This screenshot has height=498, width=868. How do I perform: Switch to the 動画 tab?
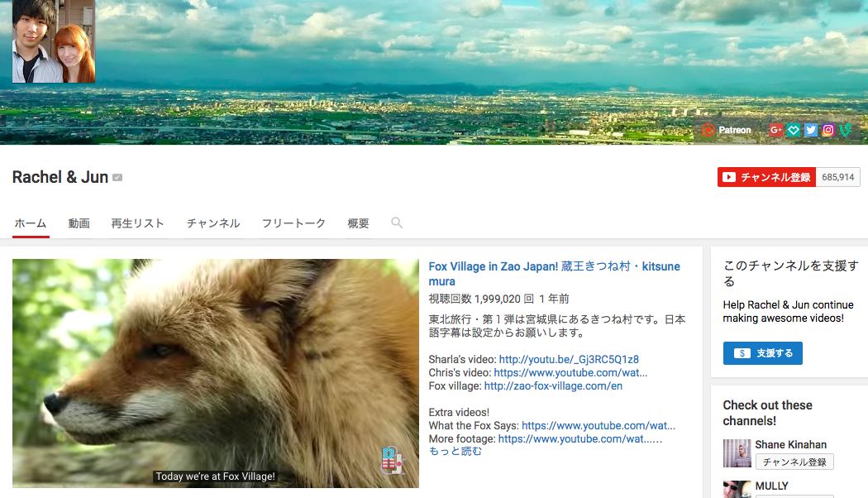pyautogui.click(x=79, y=223)
